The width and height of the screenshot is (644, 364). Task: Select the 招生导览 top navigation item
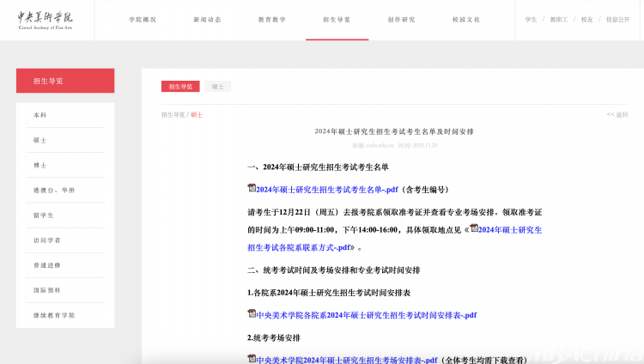coord(337,20)
